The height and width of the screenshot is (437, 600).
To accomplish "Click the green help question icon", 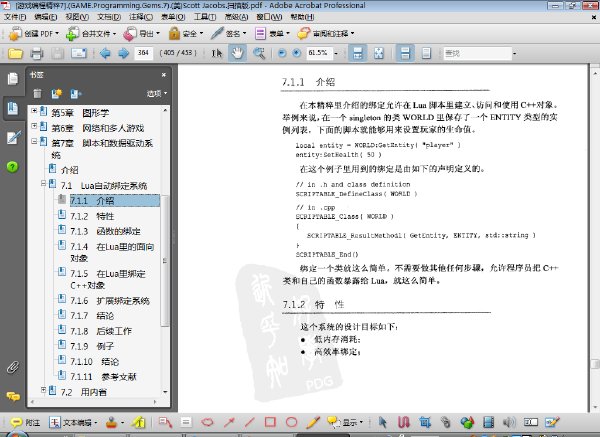I will click(x=12, y=166).
